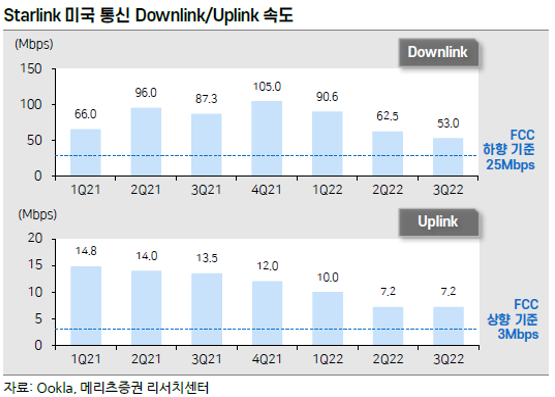Click the (Mbps) unit label of uplink chart
555x397 pixels.
[x=38, y=214]
